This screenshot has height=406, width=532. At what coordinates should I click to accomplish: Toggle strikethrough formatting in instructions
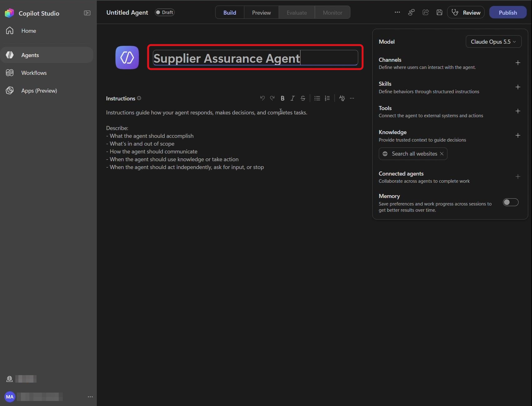303,98
